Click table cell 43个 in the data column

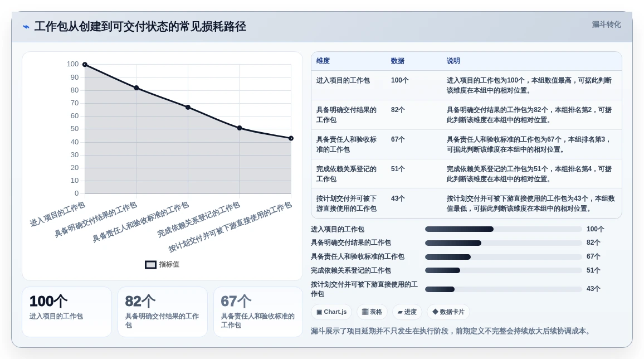[x=398, y=199]
